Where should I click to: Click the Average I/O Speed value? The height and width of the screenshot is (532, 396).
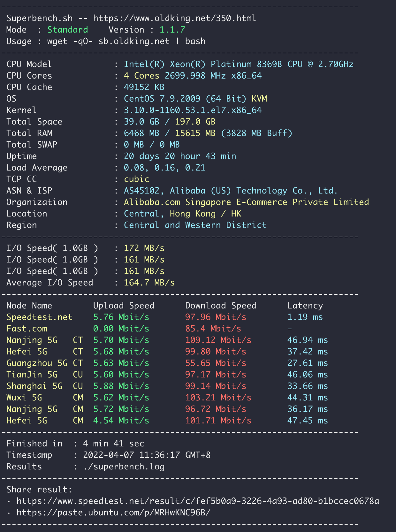tap(149, 283)
